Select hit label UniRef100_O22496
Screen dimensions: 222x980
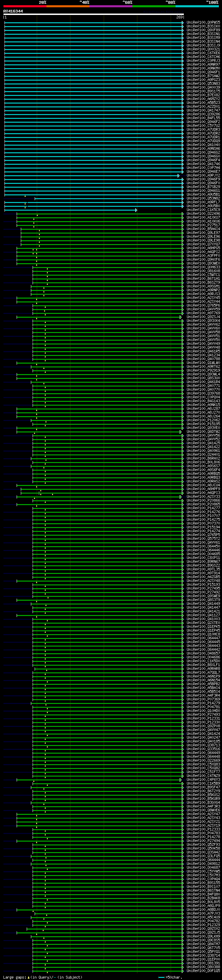[x=203, y=214]
